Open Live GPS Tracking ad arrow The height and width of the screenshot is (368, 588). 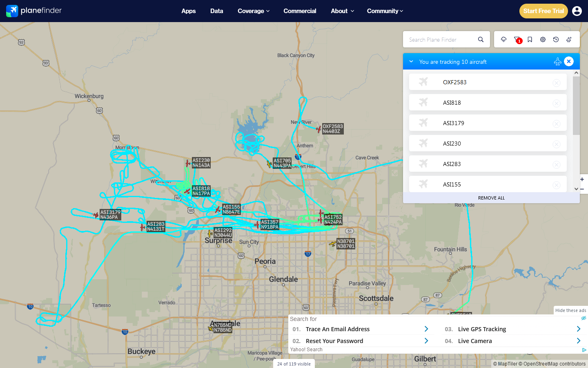coord(579,329)
